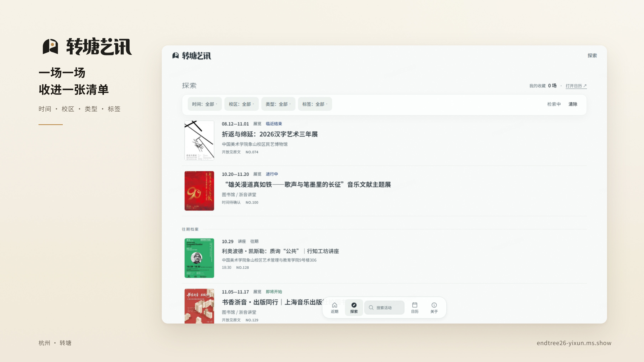Click the 临近结束 status tag

click(x=274, y=124)
